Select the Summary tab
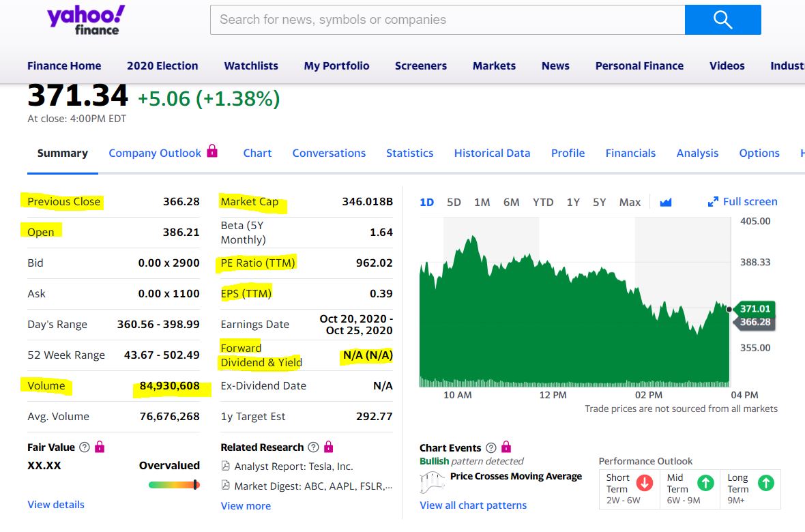The width and height of the screenshot is (805, 532). click(63, 153)
